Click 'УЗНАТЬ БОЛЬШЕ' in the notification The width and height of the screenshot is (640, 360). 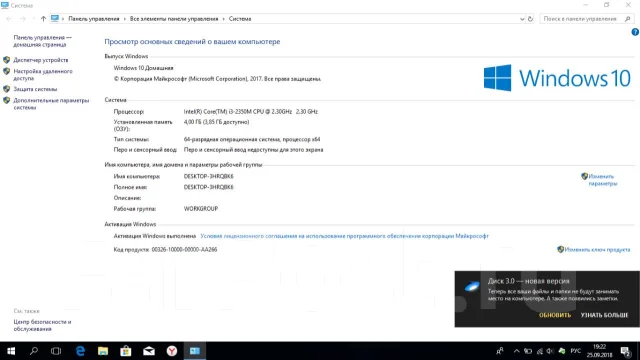[604, 315]
